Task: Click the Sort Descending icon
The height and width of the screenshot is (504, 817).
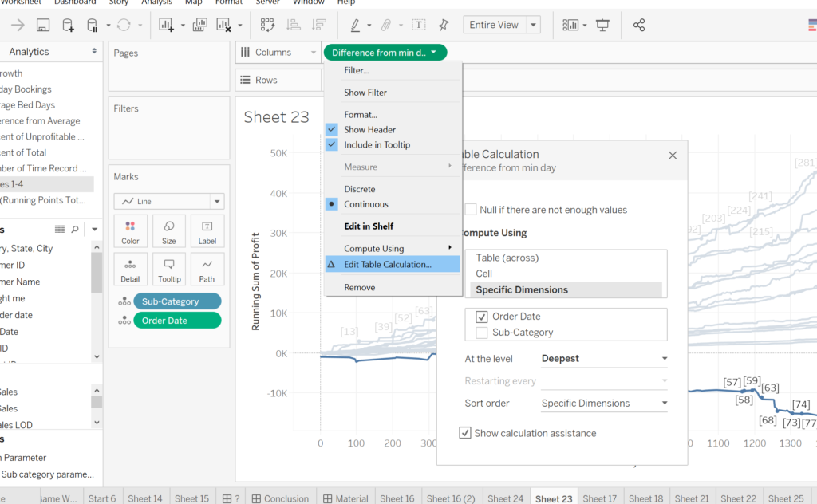Action: [318, 25]
